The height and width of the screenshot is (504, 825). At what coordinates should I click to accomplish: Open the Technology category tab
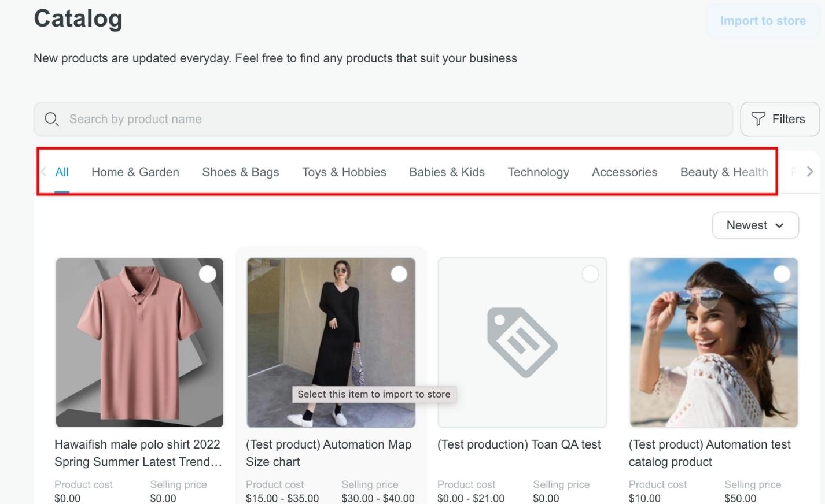(538, 172)
